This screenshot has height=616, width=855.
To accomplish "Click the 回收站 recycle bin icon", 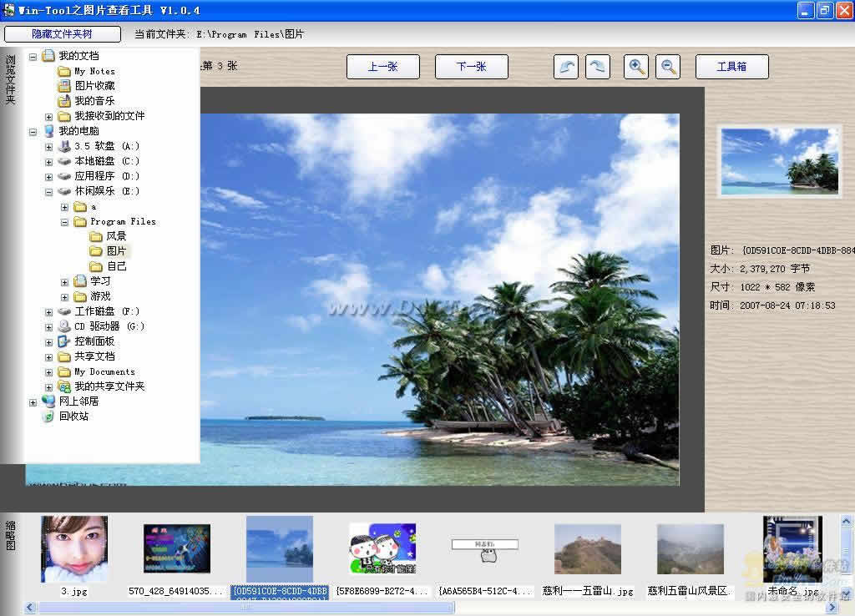I will pyautogui.click(x=48, y=417).
